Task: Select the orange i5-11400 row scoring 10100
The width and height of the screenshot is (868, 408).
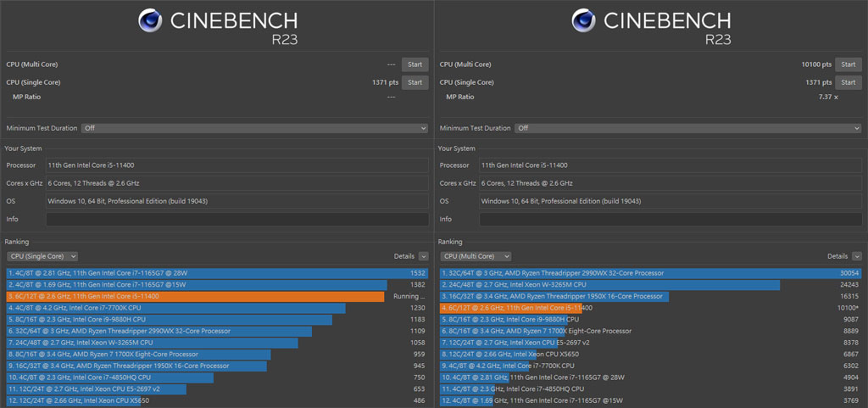Action: (x=650, y=308)
